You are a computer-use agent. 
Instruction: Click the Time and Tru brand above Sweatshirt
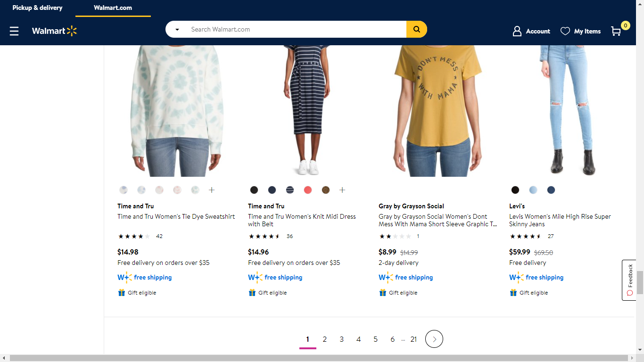[x=136, y=206]
